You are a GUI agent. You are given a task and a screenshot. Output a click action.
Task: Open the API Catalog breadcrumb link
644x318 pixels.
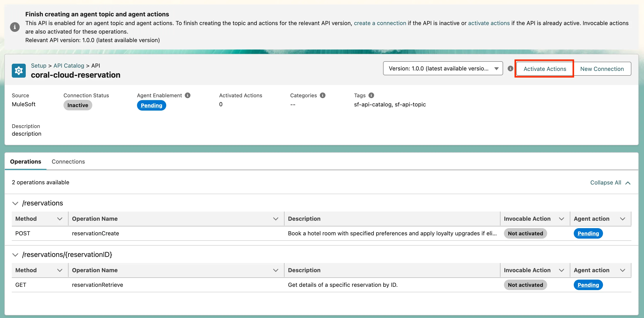[69, 65]
